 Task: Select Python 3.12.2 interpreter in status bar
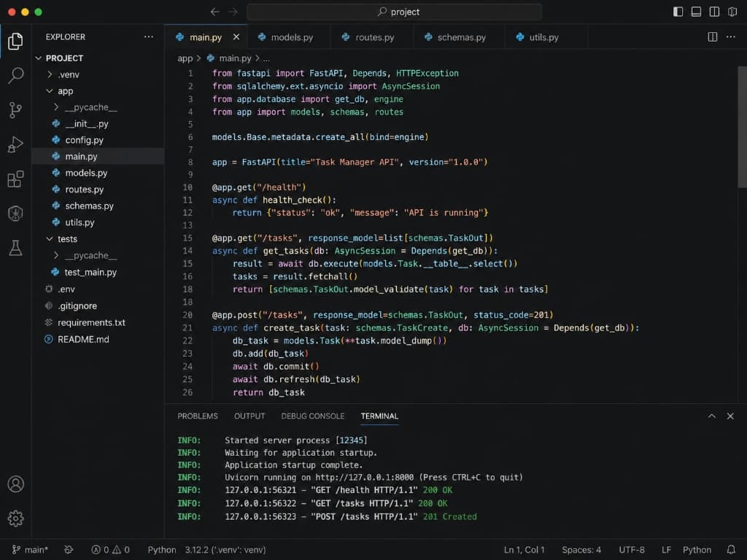225,550
